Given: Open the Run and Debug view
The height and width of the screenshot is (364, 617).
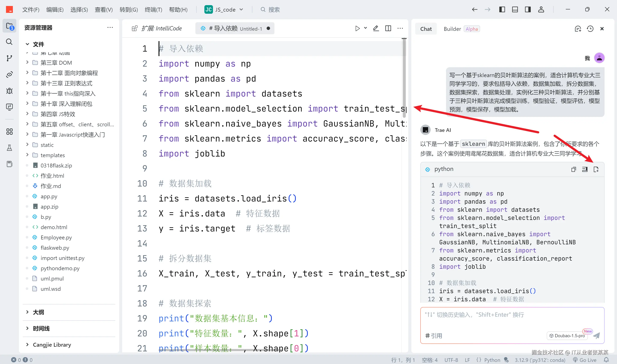Looking at the screenshot, I should [x=9, y=91].
